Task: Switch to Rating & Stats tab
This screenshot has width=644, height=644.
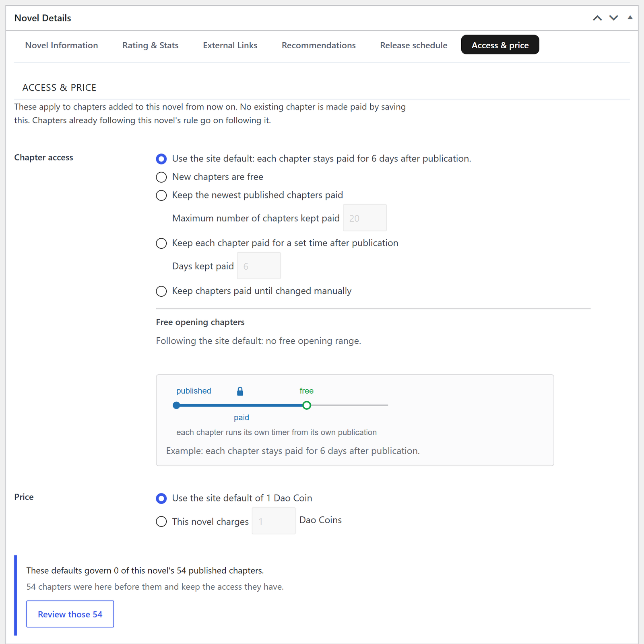Action: [x=151, y=45]
